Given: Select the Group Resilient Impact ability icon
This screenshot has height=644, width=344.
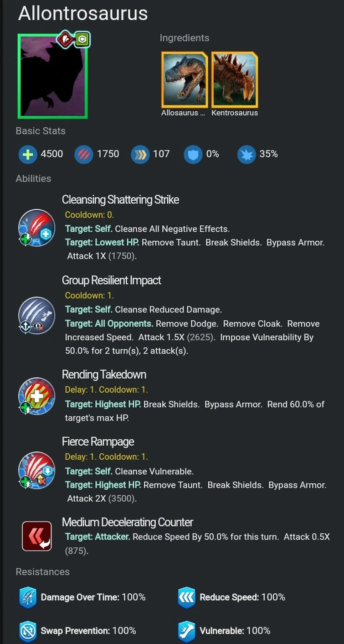Looking at the screenshot, I should coord(36,315).
